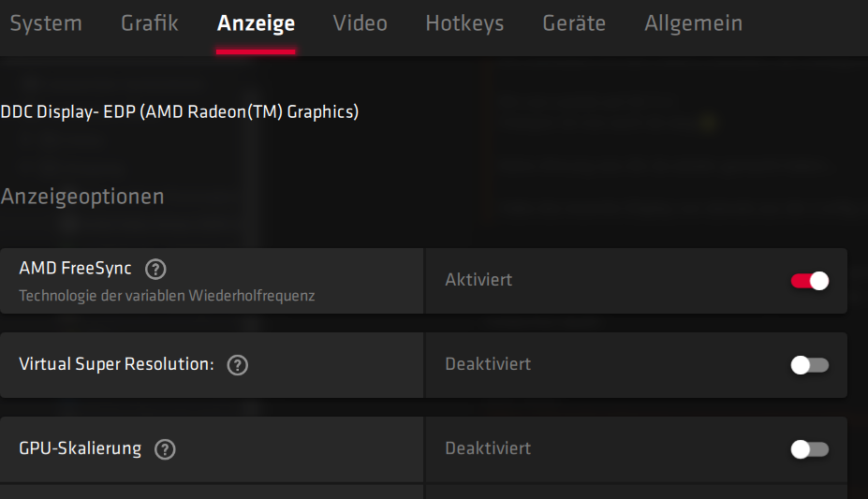The image size is (868, 499).
Task: Select the active Anzeige tab
Action: tap(256, 23)
